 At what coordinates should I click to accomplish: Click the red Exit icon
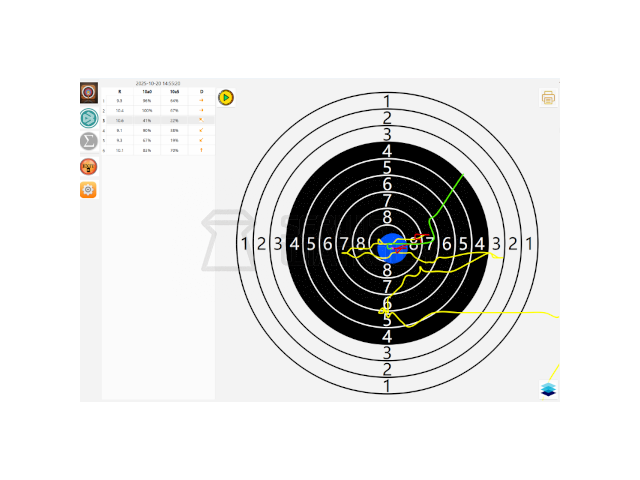(x=89, y=167)
